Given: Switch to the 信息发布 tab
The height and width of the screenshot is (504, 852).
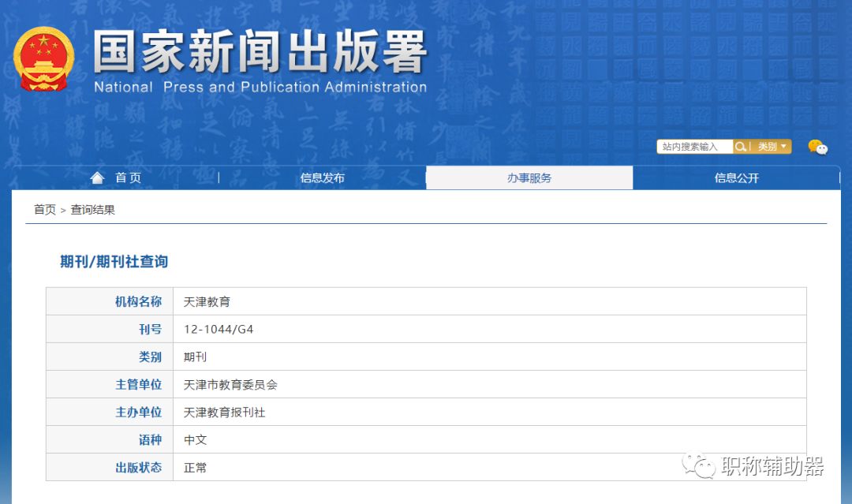Looking at the screenshot, I should point(323,177).
